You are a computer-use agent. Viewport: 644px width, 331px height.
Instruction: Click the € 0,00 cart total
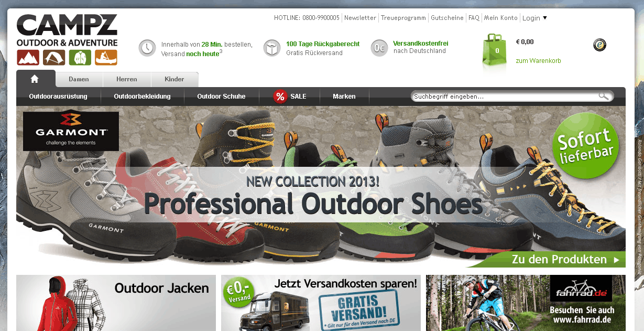525,42
